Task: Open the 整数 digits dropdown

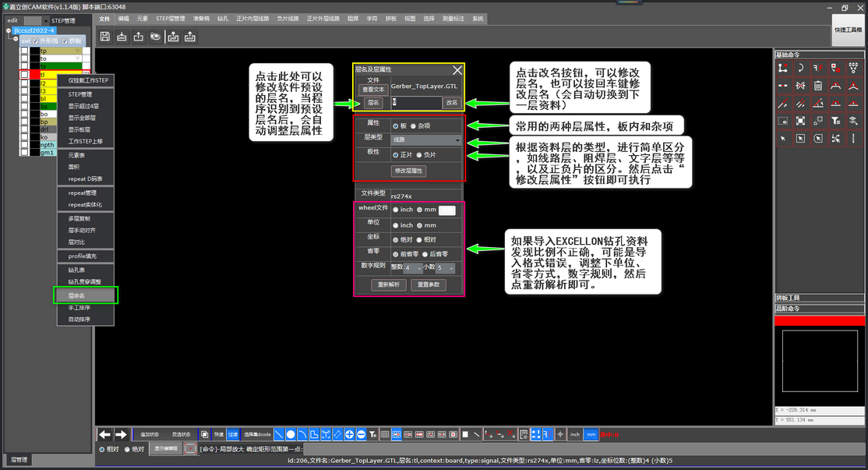Action: (x=413, y=268)
